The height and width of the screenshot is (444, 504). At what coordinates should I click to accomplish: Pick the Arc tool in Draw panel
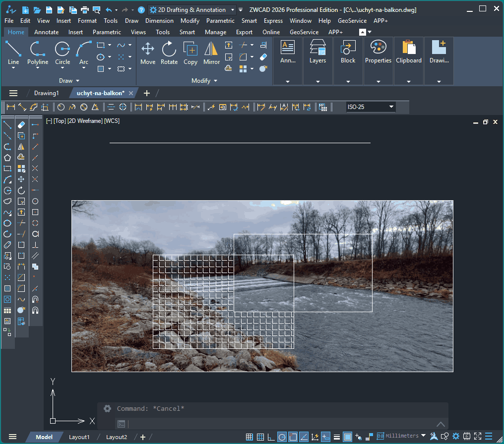83,53
